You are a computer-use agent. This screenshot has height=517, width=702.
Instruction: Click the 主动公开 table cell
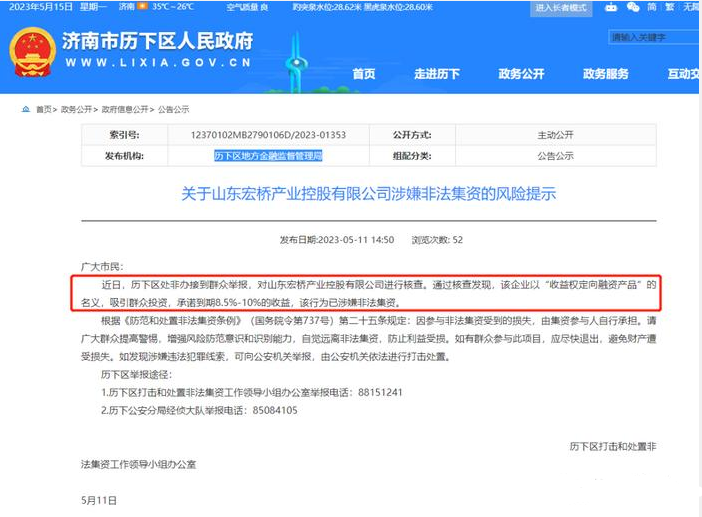coord(556,135)
